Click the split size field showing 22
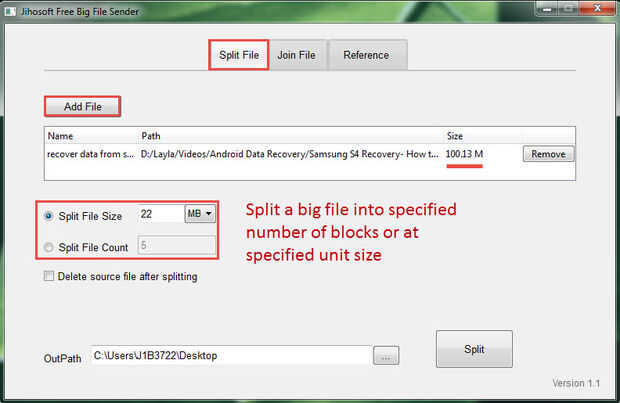This screenshot has width=620, height=403. (x=161, y=214)
